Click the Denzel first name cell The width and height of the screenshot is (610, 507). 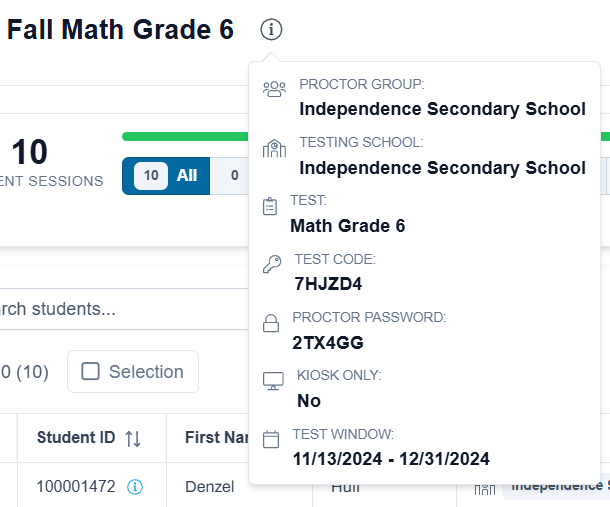209,487
